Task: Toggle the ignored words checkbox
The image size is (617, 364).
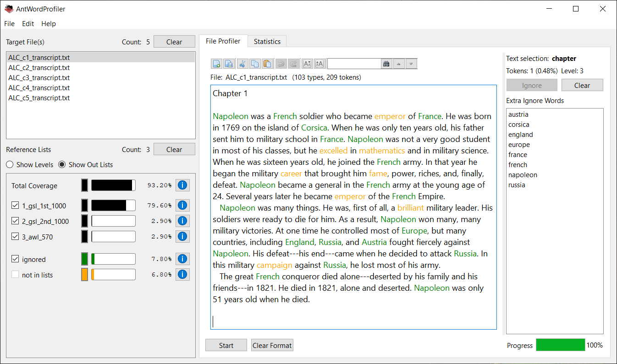Action: click(15, 259)
